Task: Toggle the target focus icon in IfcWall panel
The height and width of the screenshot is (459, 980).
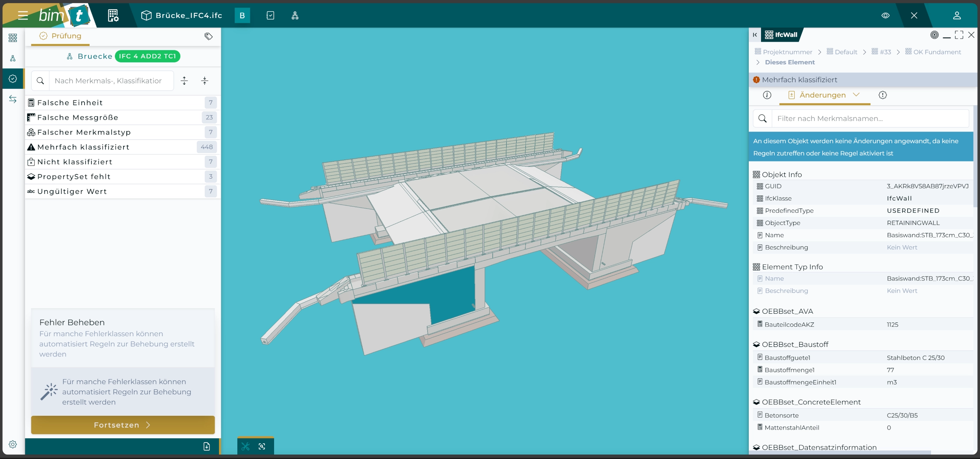Action: pyautogui.click(x=934, y=35)
